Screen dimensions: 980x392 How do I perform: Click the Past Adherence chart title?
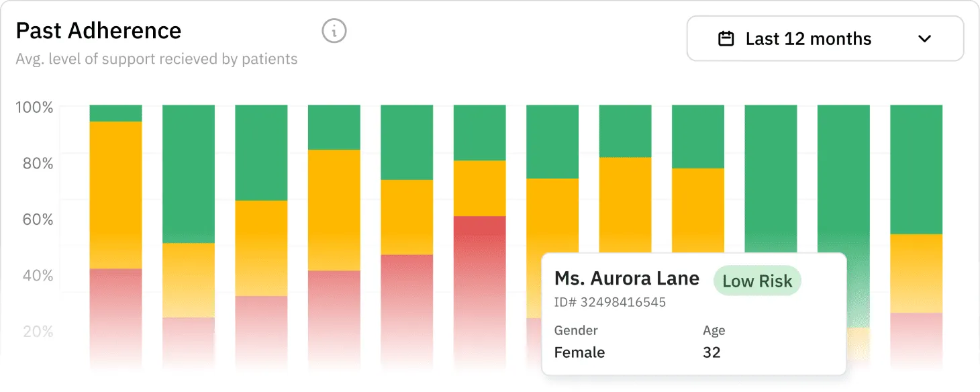click(x=98, y=30)
